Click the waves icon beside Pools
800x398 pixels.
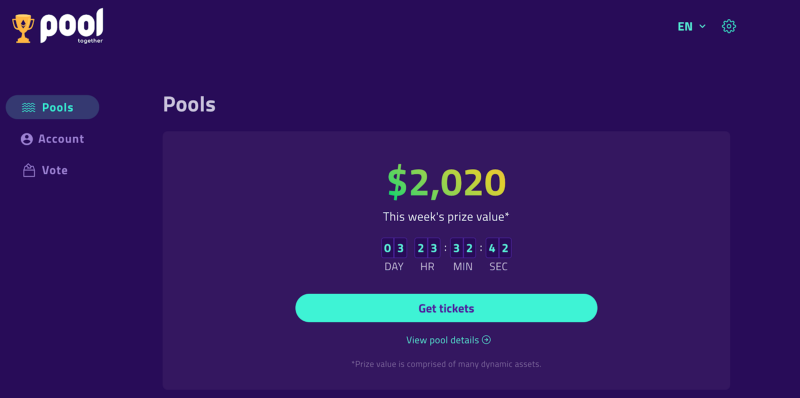click(29, 108)
